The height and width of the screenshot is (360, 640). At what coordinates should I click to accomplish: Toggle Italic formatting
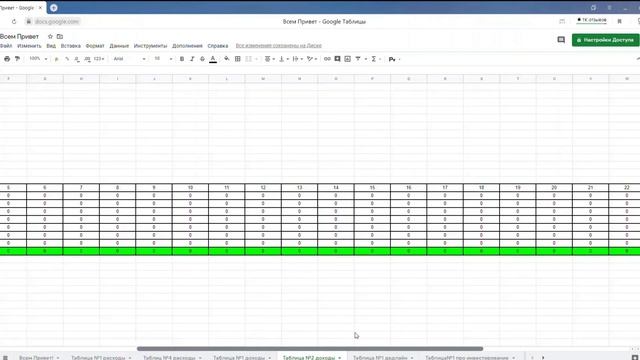(x=192, y=59)
